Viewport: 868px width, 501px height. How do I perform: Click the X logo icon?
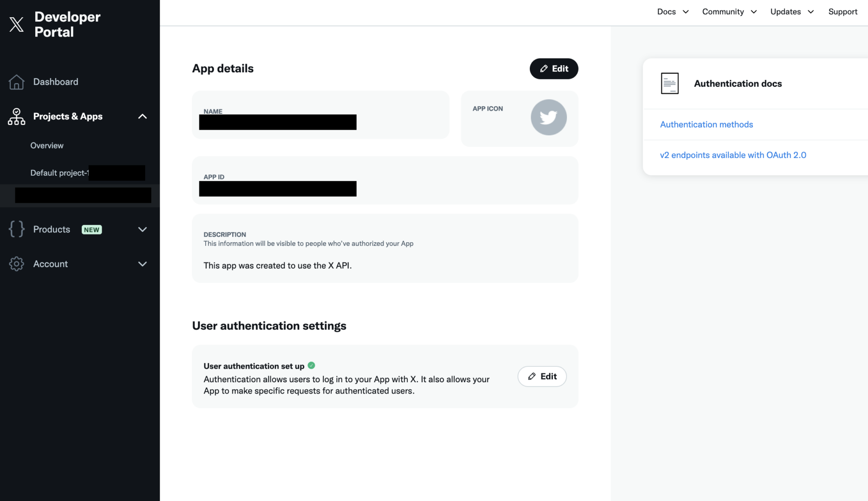click(x=17, y=24)
